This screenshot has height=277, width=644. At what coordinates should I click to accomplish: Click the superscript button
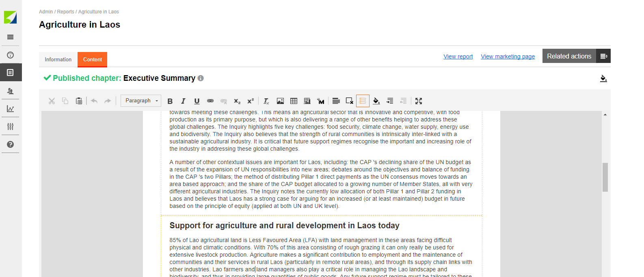click(251, 101)
